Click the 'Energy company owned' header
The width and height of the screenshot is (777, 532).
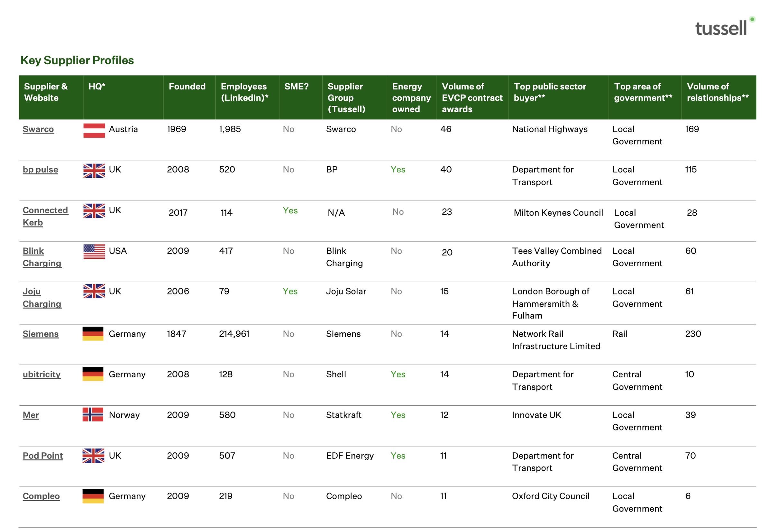(x=412, y=98)
